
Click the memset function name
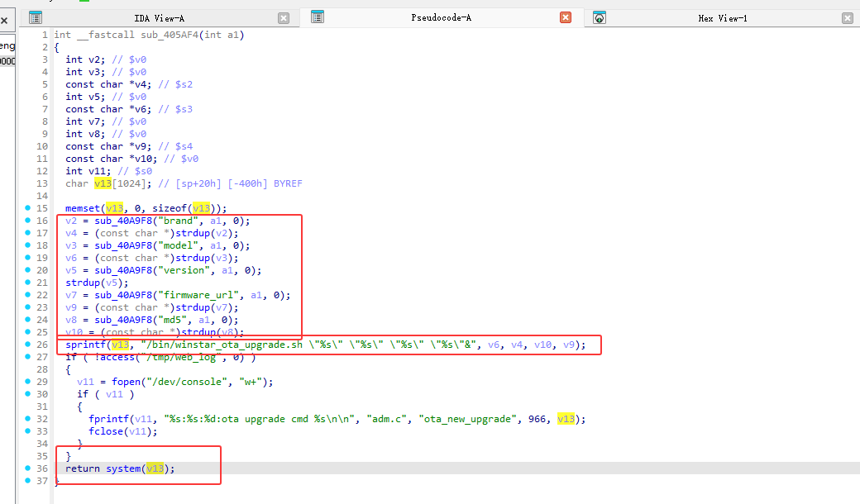(x=83, y=208)
